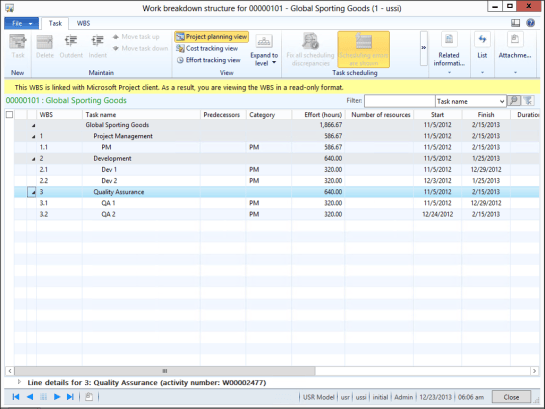Collapse the Project Management node

[x=33, y=137]
